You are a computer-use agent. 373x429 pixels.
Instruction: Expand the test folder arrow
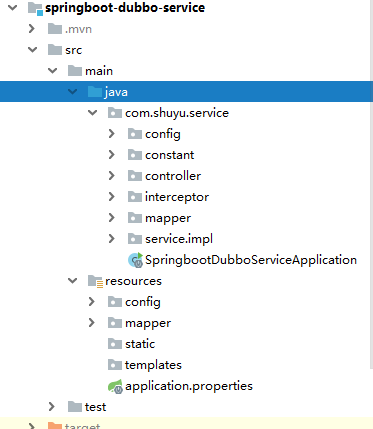pos(52,407)
